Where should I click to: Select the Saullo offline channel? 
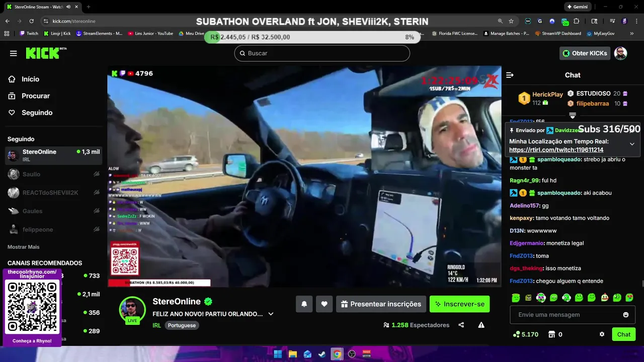coord(53,174)
